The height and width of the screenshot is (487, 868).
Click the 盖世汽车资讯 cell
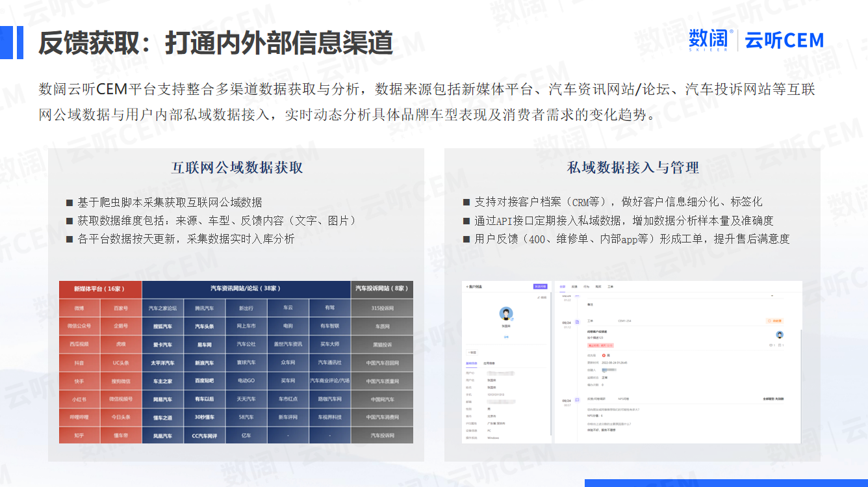(288, 344)
